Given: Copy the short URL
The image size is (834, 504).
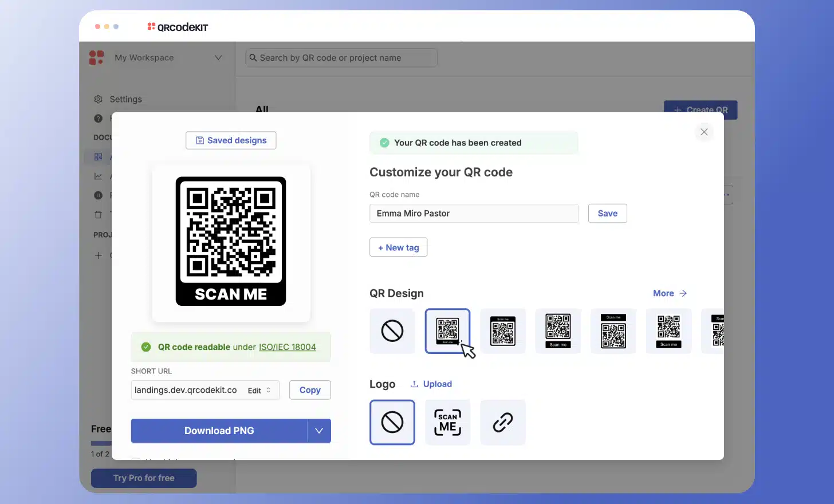Looking at the screenshot, I should click(x=310, y=390).
